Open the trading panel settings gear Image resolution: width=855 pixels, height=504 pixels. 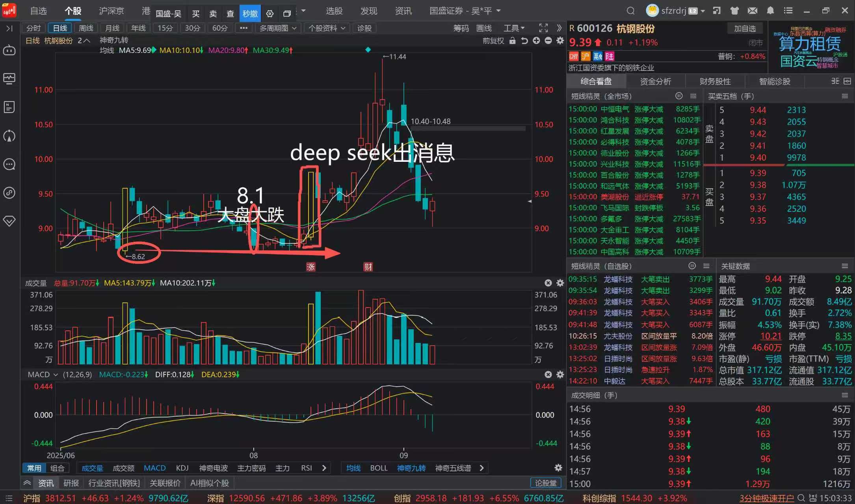(x=270, y=14)
